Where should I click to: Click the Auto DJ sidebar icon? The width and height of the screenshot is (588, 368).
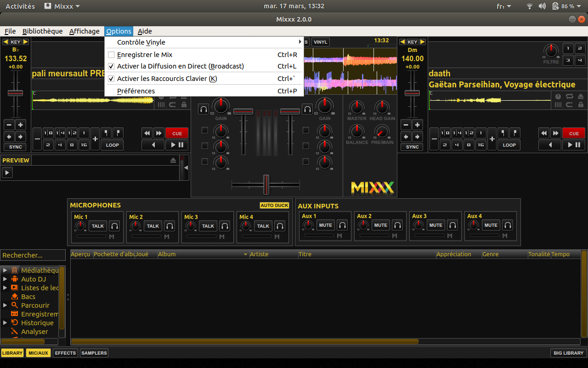(14, 279)
